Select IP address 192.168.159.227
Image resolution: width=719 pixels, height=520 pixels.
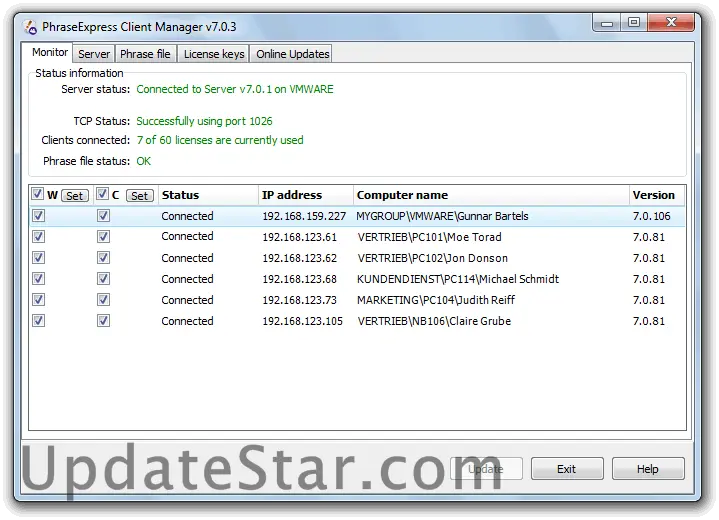tap(304, 216)
